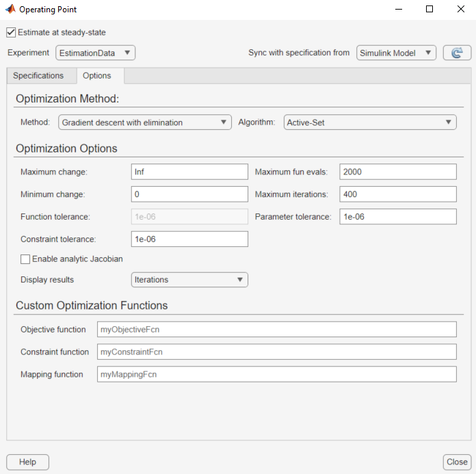Click the Display results label
The height and width of the screenshot is (474, 476).
click(47, 280)
